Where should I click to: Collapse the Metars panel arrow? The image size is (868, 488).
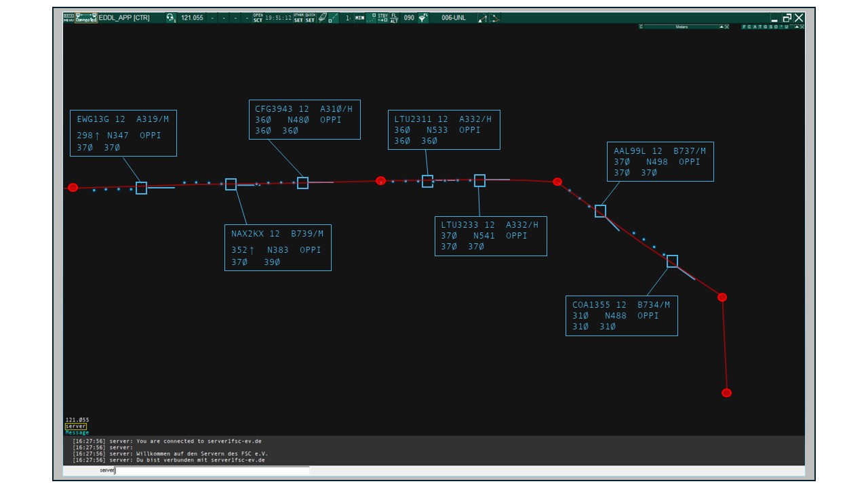click(721, 27)
